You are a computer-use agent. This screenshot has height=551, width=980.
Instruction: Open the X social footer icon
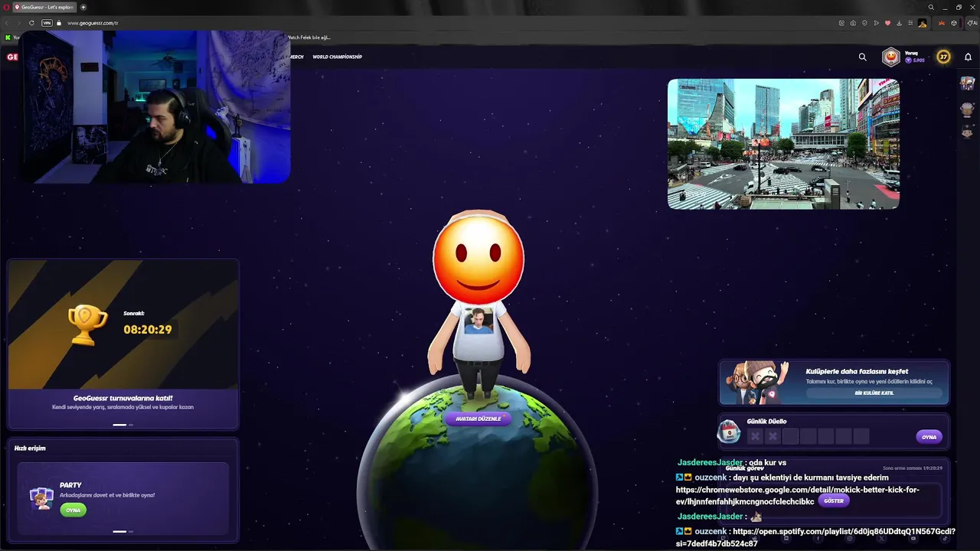881,539
